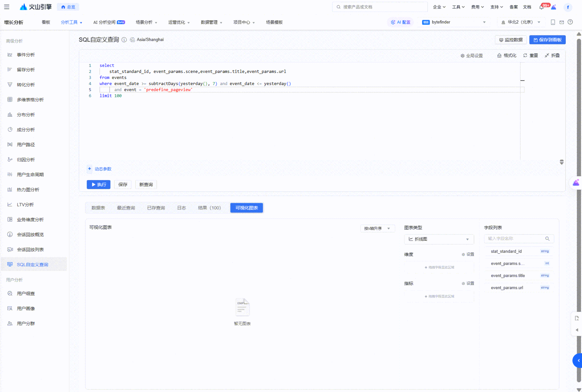Image resolution: width=582 pixels, height=392 pixels.
Task: Click the editor resize handle below scrollbar
Action: tap(561, 162)
